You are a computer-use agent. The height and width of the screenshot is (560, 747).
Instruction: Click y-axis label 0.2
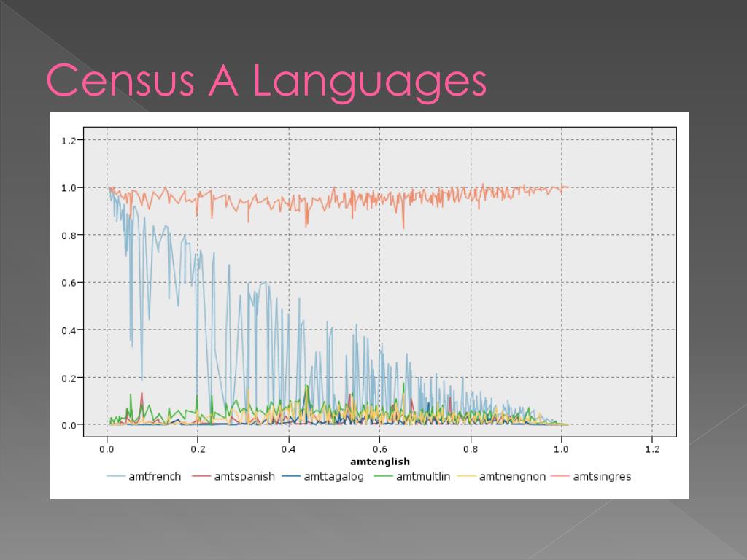[x=69, y=378]
